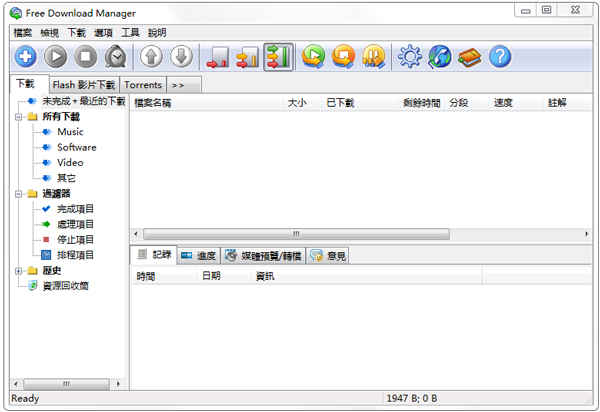Select 排程項目 filter
This screenshot has width=600, height=412.
(75, 255)
